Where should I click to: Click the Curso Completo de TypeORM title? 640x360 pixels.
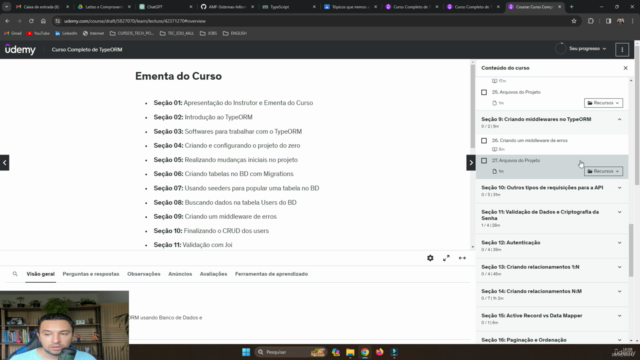pos(87,49)
